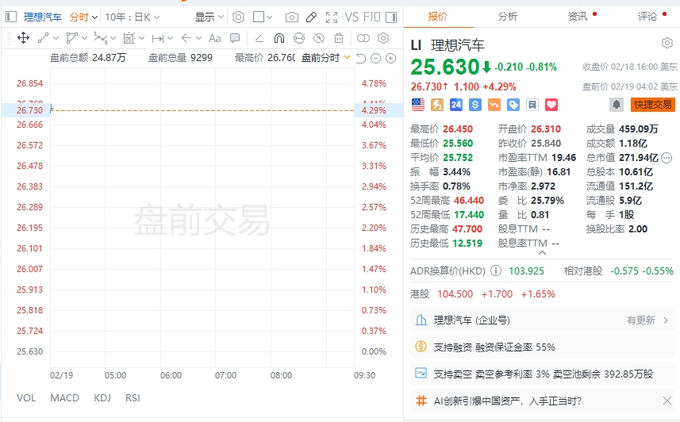Screen dimensions: 680x422
Task: Expand the 显示 display dropdown
Action: [209, 17]
